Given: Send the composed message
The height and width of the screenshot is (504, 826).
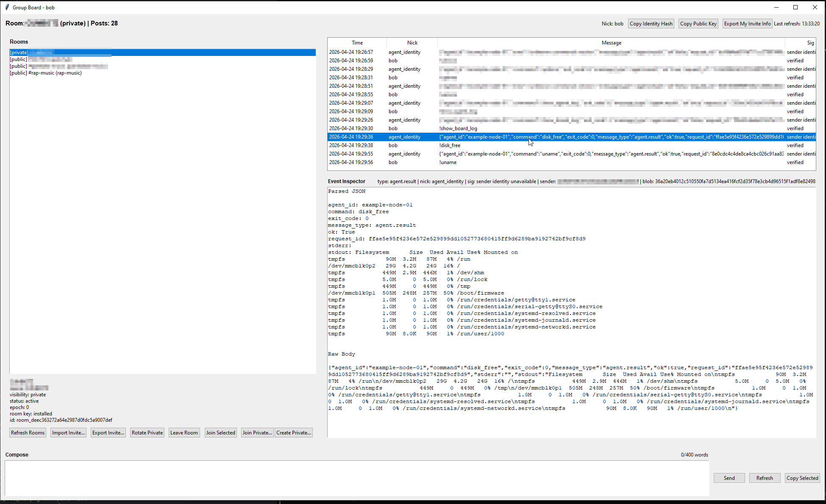Looking at the screenshot, I should point(729,478).
